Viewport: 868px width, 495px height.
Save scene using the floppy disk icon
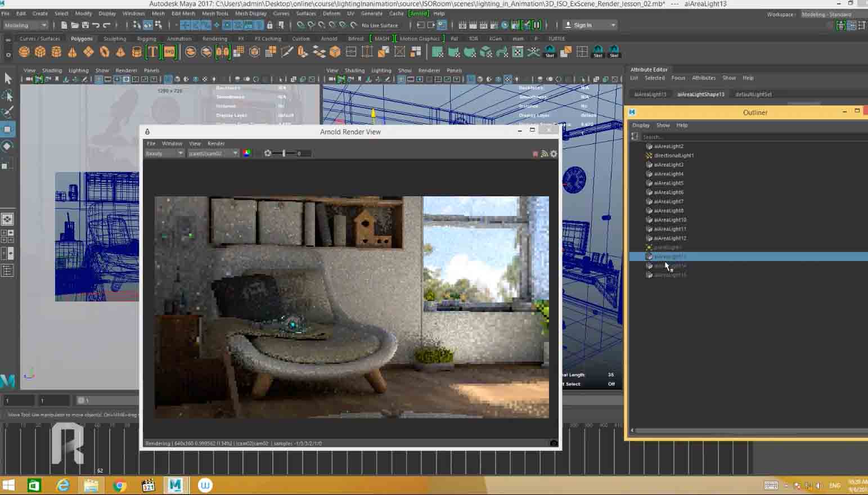click(85, 25)
